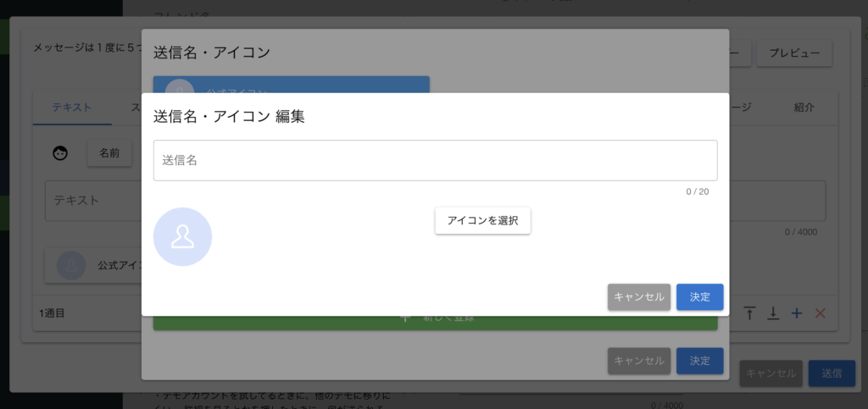The image size is (868, 409).
Task: Click the blue 送信 button
Action: pos(832,373)
